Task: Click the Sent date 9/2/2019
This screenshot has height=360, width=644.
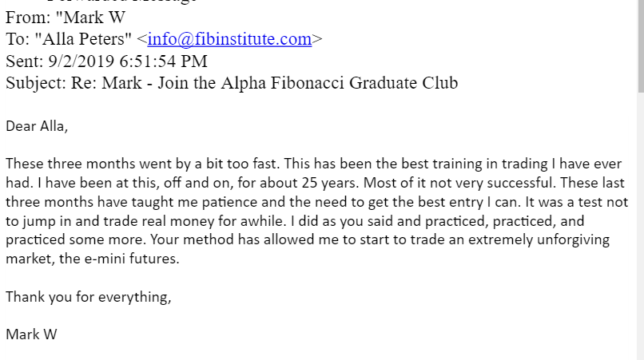Action: pos(81,61)
